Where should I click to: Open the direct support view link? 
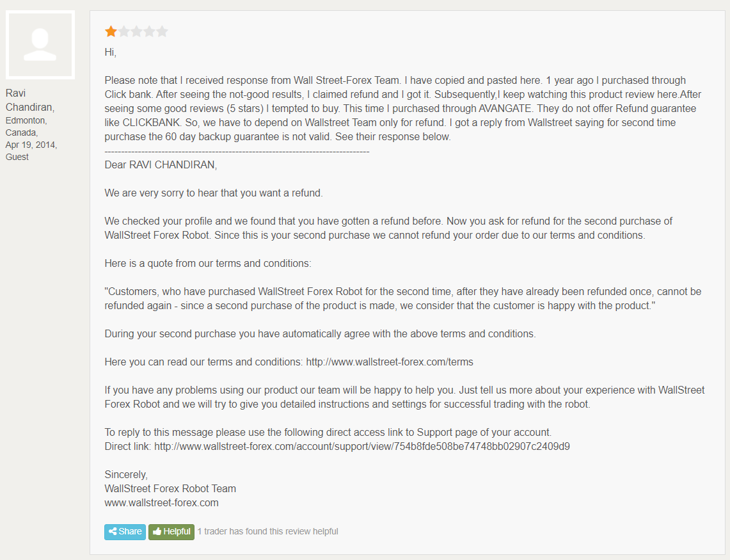pyautogui.click(x=361, y=446)
